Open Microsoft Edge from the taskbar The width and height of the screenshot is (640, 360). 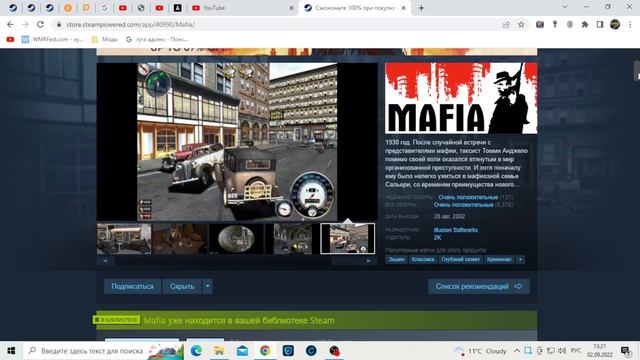click(x=196, y=351)
